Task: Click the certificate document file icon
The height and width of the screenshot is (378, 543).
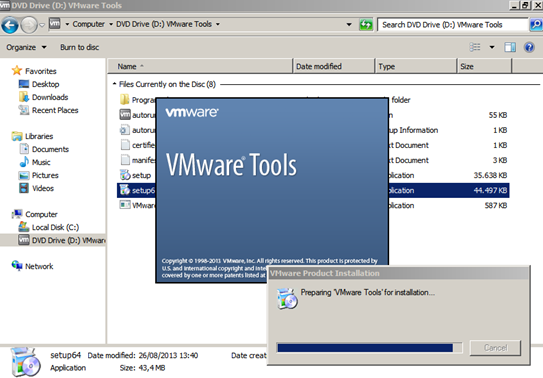Action: pyautogui.click(x=125, y=145)
